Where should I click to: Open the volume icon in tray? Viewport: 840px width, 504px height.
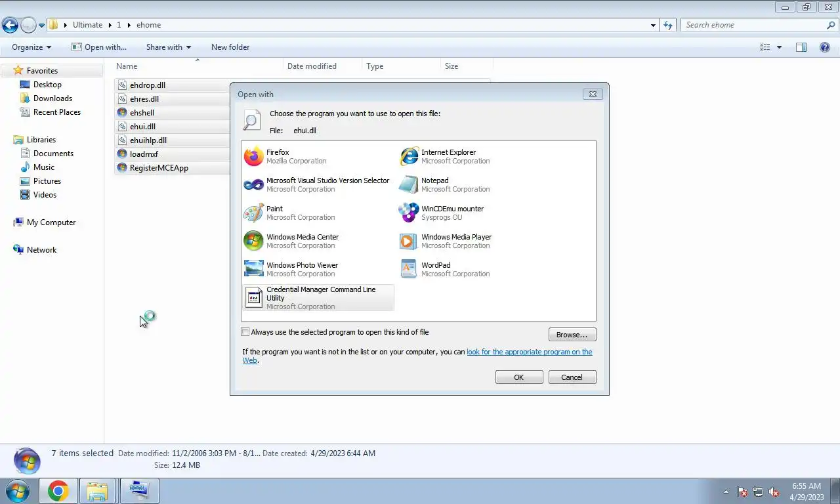[x=774, y=492]
